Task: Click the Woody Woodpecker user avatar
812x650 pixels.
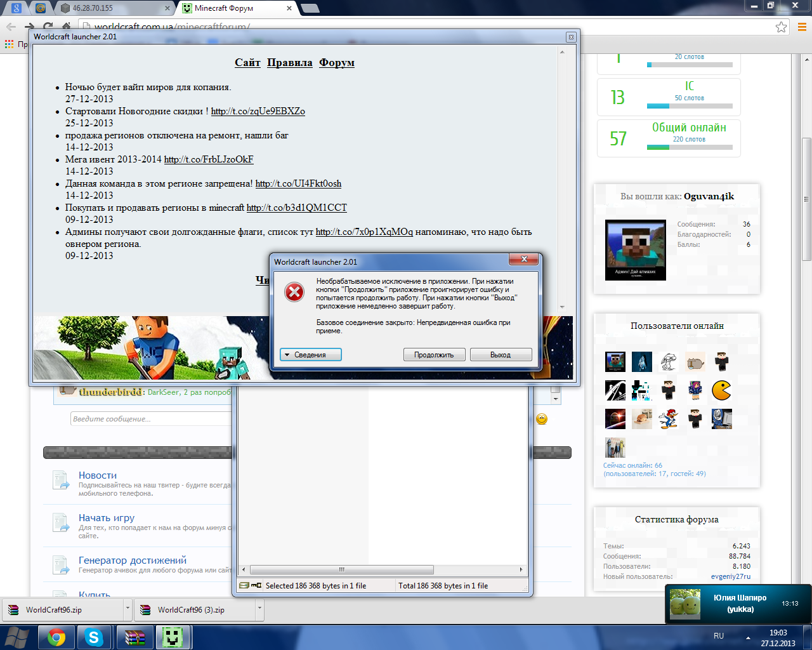Action: point(669,419)
